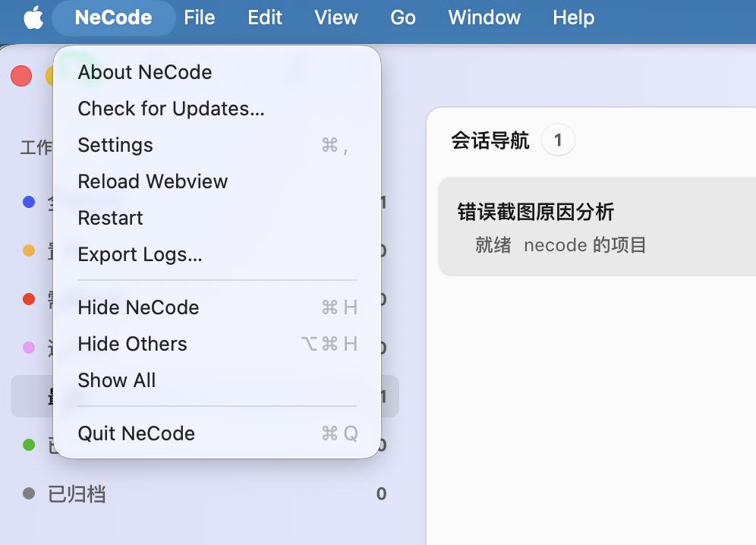Viewport: 756px width, 545px height.
Task: Choose About NeCode
Action: pos(217,72)
